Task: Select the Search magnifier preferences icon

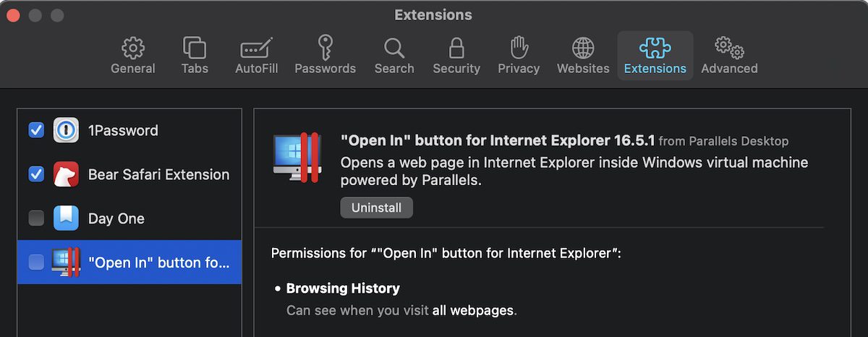Action: 394,56
